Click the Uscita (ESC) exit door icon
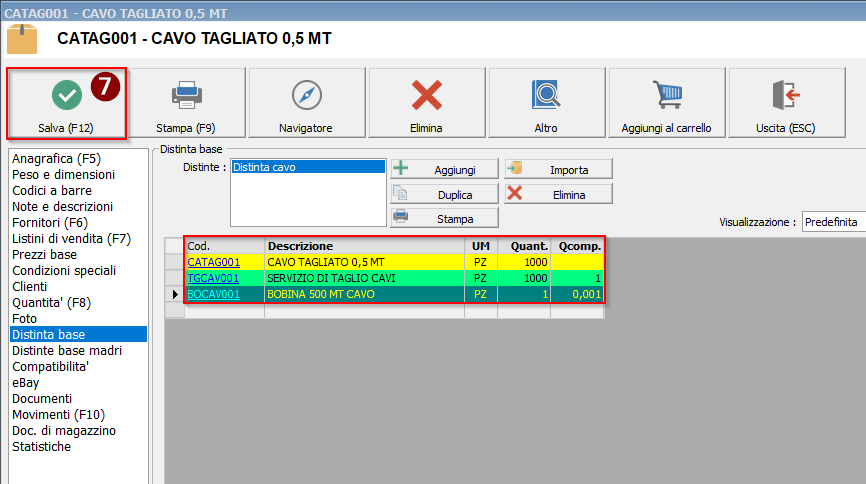The height and width of the screenshot is (484, 866). point(786,95)
